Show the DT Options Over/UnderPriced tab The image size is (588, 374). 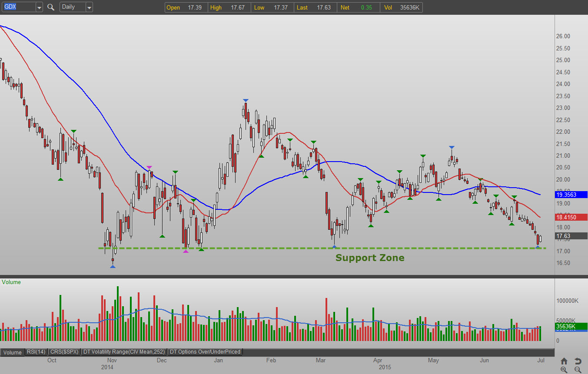[x=205, y=352]
